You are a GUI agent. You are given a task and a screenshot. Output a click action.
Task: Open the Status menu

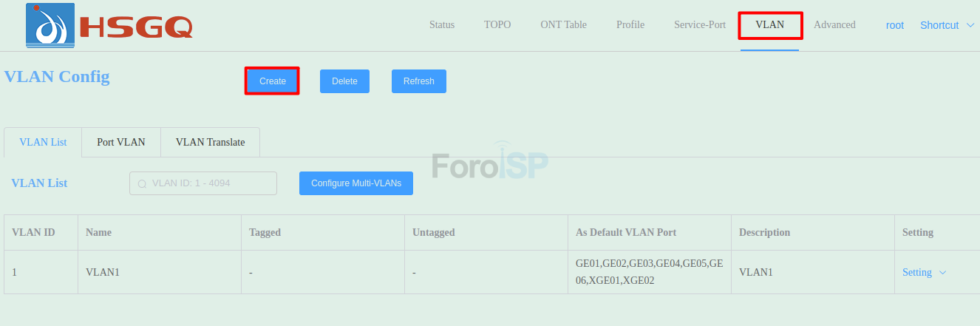tap(442, 24)
